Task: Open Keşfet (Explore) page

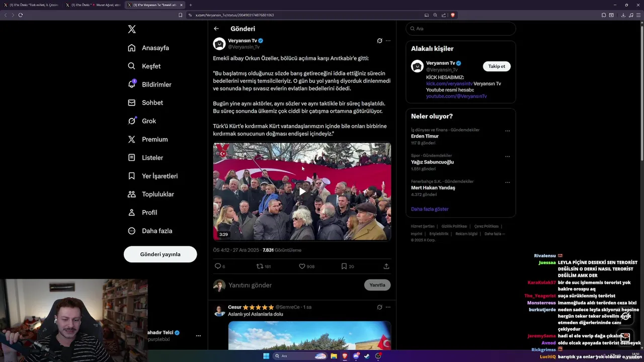Action: [x=144, y=66]
